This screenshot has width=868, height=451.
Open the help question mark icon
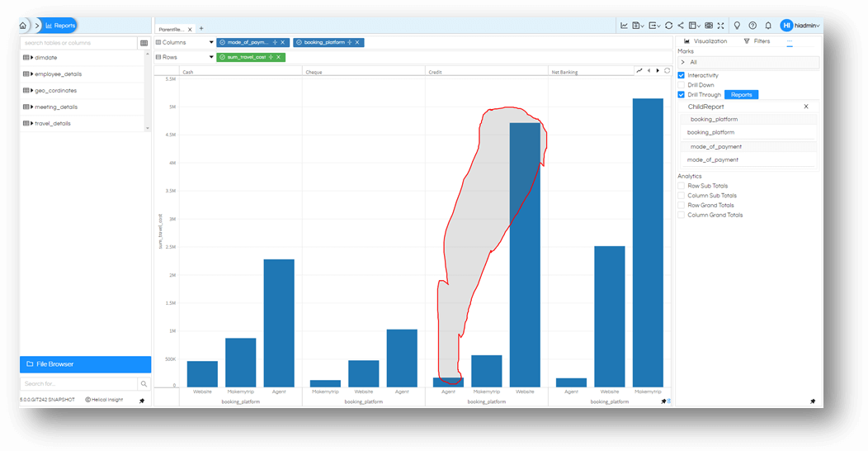(752, 26)
